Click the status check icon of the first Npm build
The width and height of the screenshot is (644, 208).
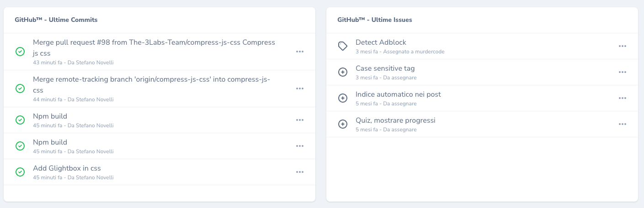click(x=20, y=120)
